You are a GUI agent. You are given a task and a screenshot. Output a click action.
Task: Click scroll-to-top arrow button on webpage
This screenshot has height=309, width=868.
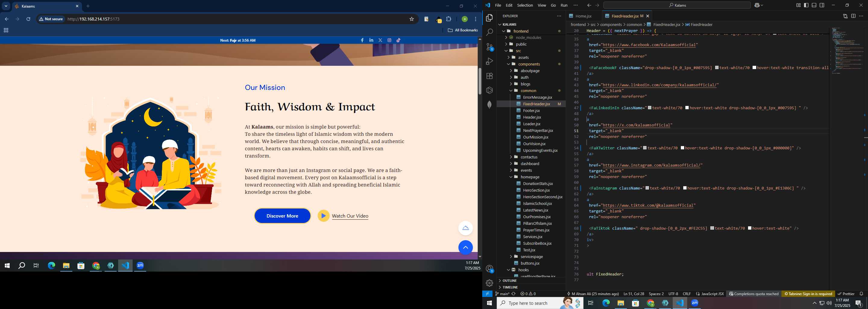point(465,248)
